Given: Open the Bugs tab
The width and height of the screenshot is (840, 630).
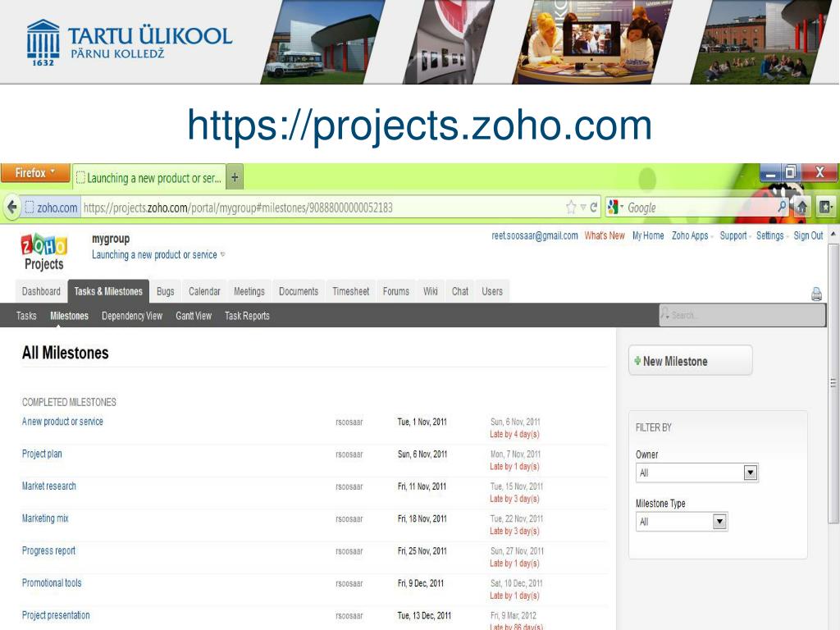Looking at the screenshot, I should pyautogui.click(x=166, y=291).
